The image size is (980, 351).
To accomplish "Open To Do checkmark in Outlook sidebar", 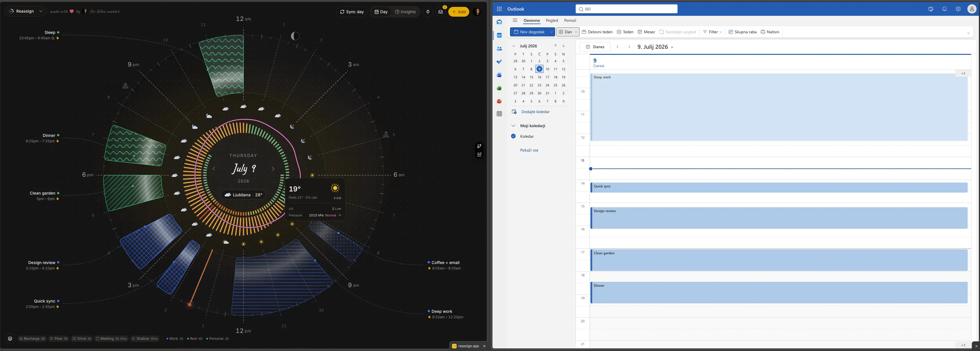I will pos(499,62).
